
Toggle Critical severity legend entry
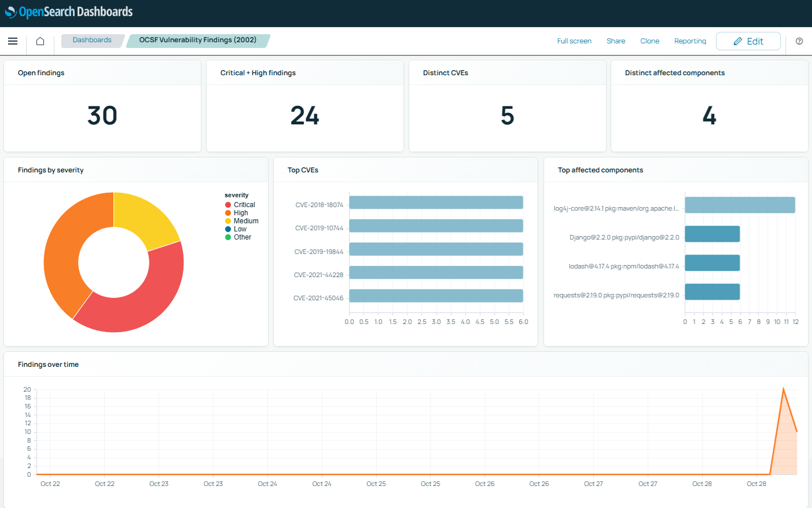tap(240, 205)
